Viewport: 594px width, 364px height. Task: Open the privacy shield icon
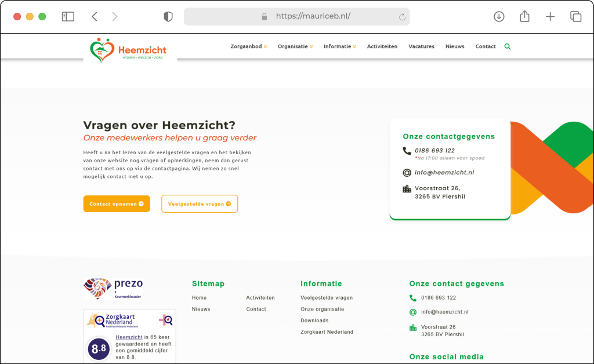(168, 16)
